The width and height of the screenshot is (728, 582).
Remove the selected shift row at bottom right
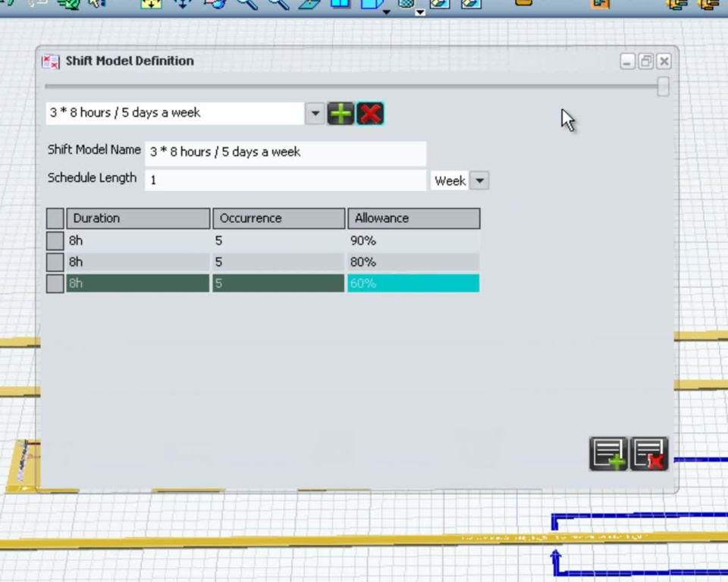tap(649, 454)
